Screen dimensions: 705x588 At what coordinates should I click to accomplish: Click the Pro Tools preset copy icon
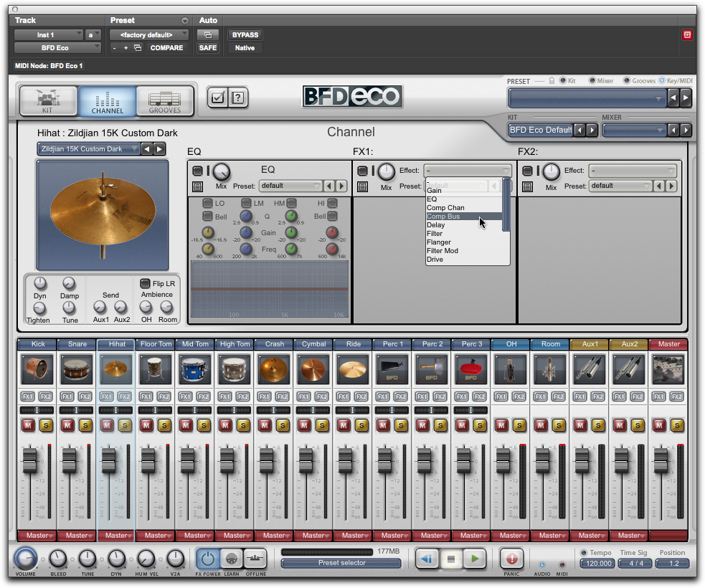138,47
